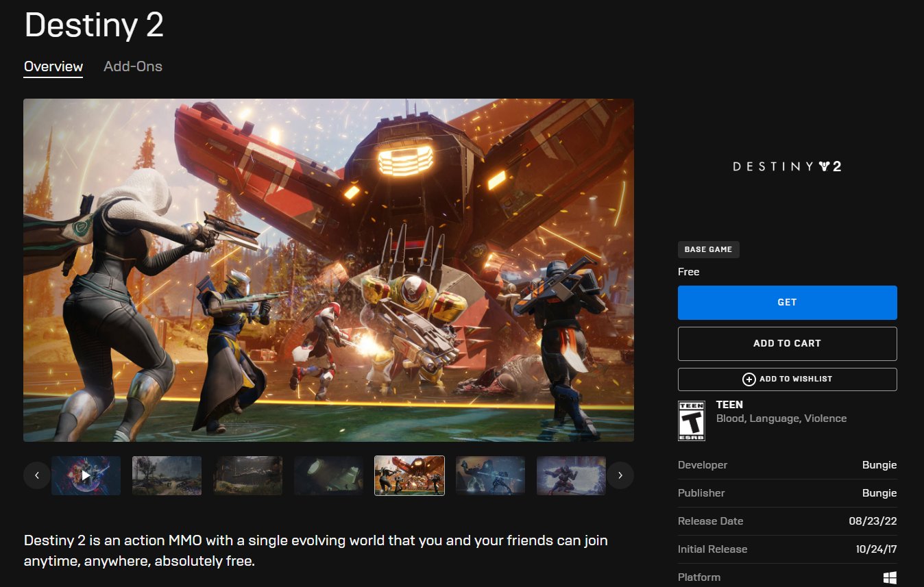924x587 pixels.
Task: Click the Windows platform icon
Action: [x=890, y=577]
